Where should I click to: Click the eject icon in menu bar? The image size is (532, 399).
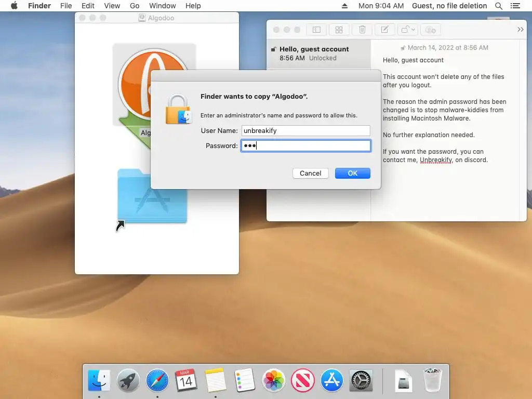tap(344, 6)
